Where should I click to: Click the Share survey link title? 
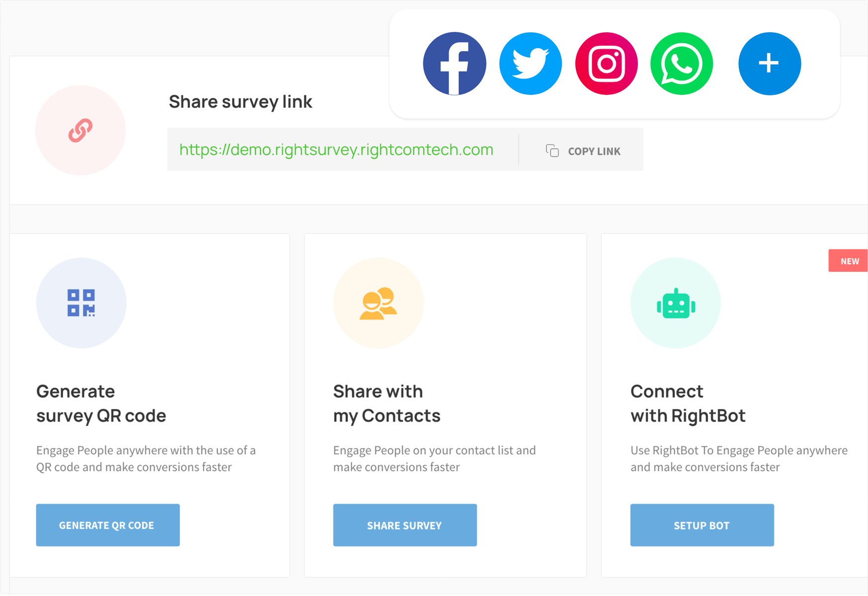click(240, 102)
